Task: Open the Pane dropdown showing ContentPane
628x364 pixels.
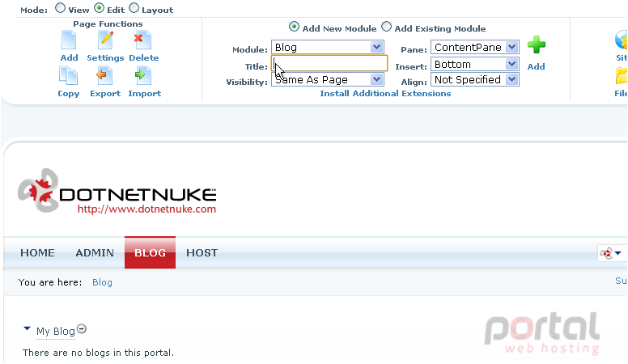Action: [475, 47]
